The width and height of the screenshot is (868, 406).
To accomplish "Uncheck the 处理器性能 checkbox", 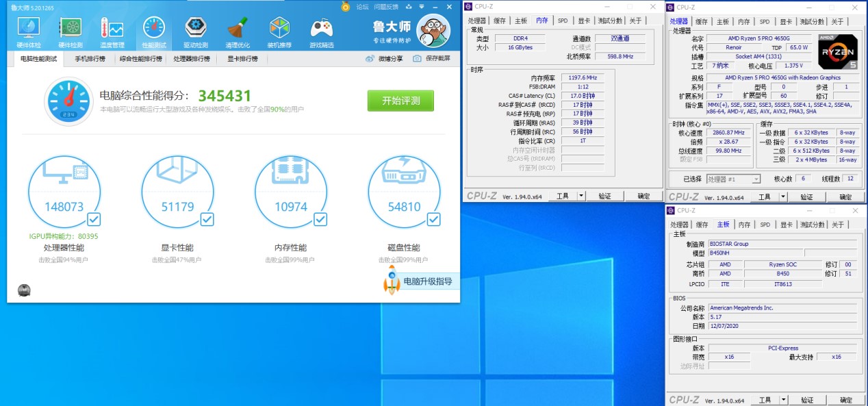I will (x=93, y=219).
